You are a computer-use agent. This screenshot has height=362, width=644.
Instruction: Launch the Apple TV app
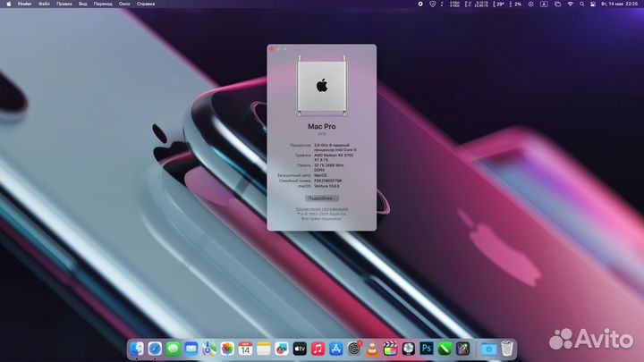300,349
